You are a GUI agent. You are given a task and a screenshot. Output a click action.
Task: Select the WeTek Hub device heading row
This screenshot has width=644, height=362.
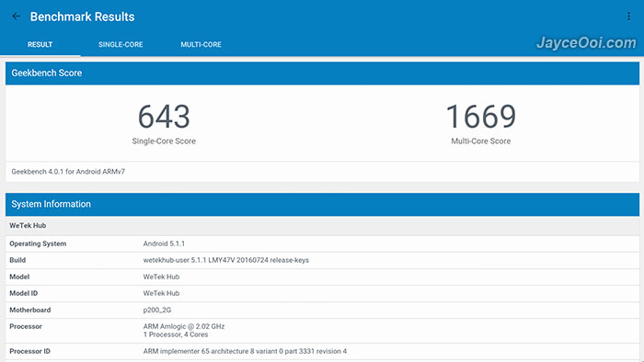(322, 225)
